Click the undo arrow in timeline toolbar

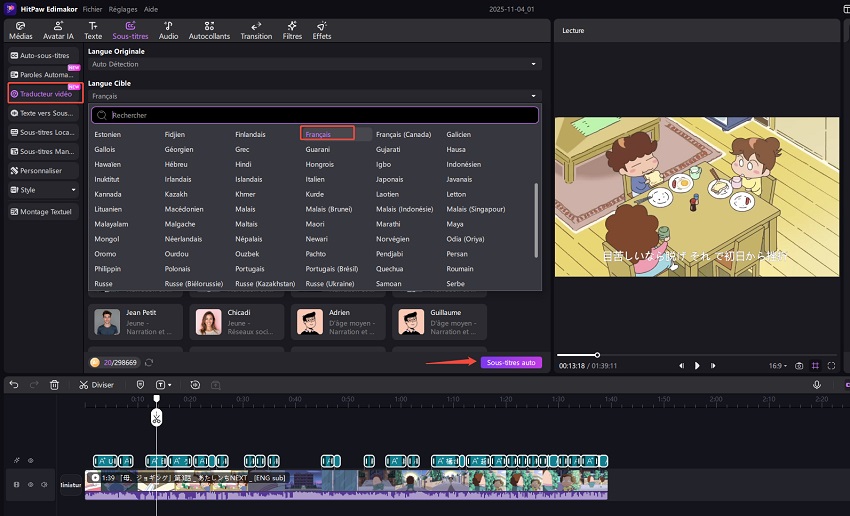[14, 385]
